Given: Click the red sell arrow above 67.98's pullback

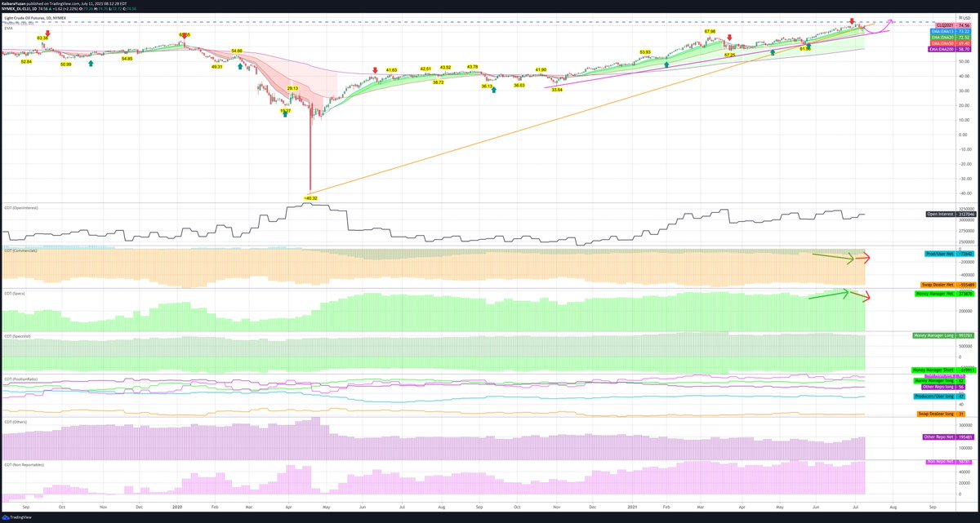Looking at the screenshot, I should 728,38.
